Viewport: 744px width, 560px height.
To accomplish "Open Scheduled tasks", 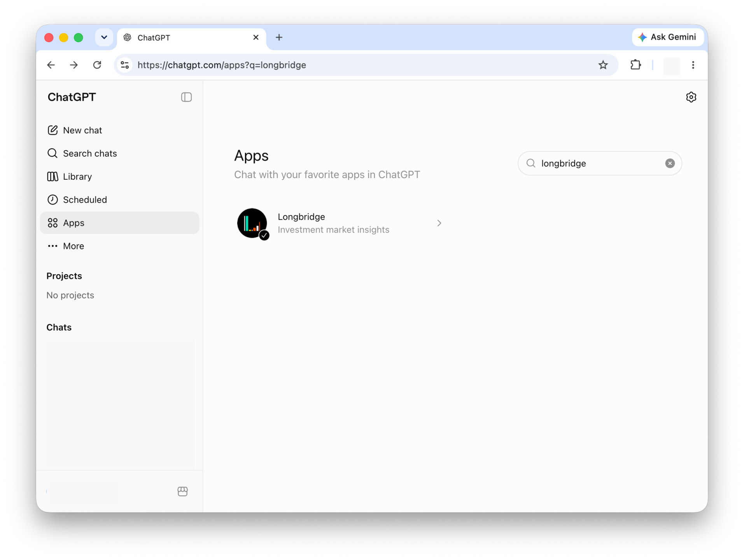I will tap(119, 199).
